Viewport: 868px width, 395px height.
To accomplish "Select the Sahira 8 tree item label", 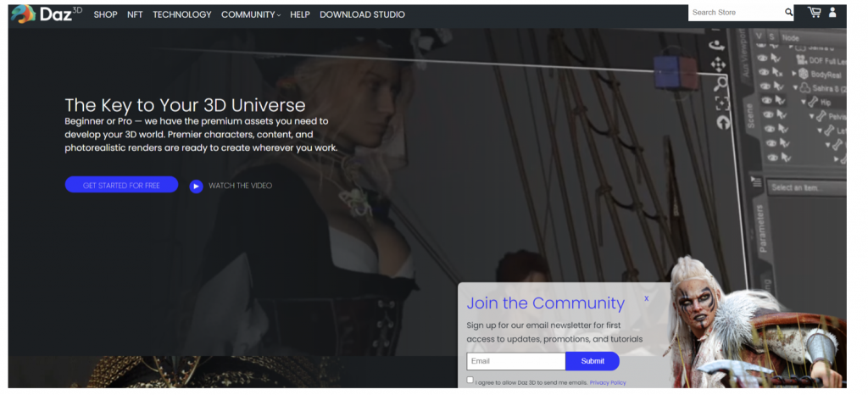I will 829,88.
